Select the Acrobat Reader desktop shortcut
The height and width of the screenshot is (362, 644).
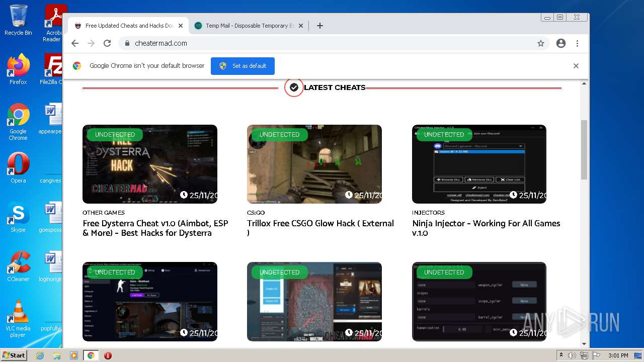(53, 23)
